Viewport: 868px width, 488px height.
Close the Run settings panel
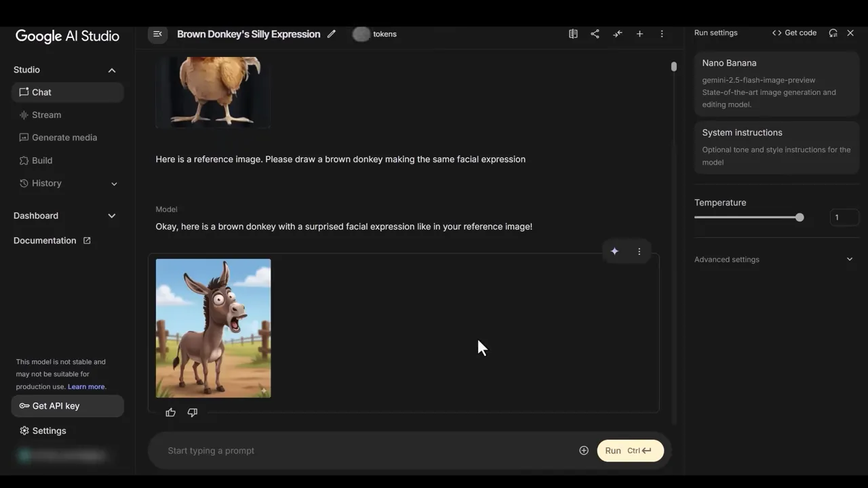[x=850, y=33]
